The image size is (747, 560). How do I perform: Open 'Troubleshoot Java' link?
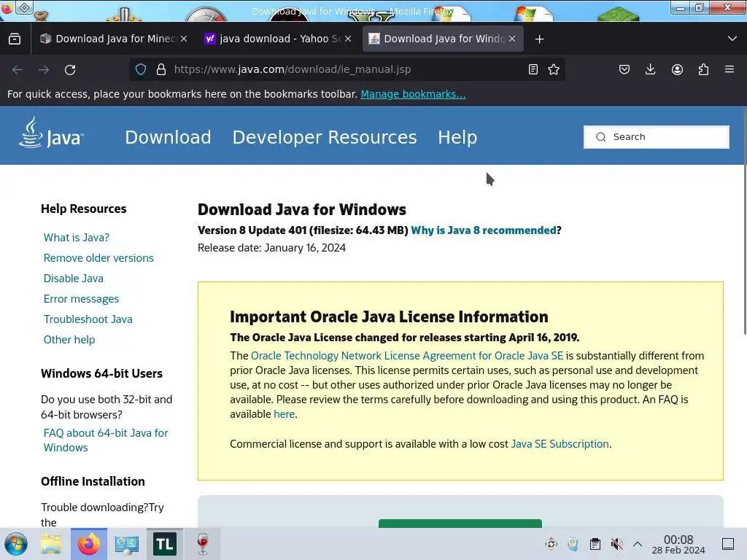[88, 319]
